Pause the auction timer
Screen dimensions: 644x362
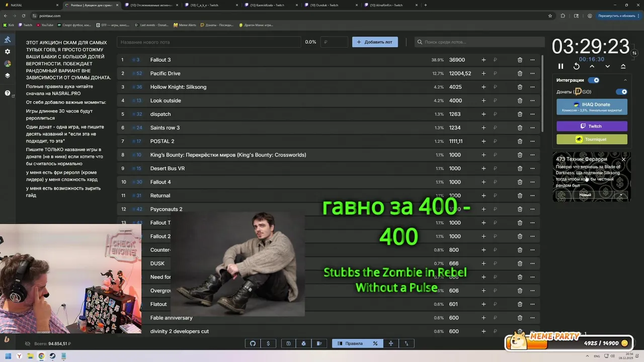[x=561, y=66]
